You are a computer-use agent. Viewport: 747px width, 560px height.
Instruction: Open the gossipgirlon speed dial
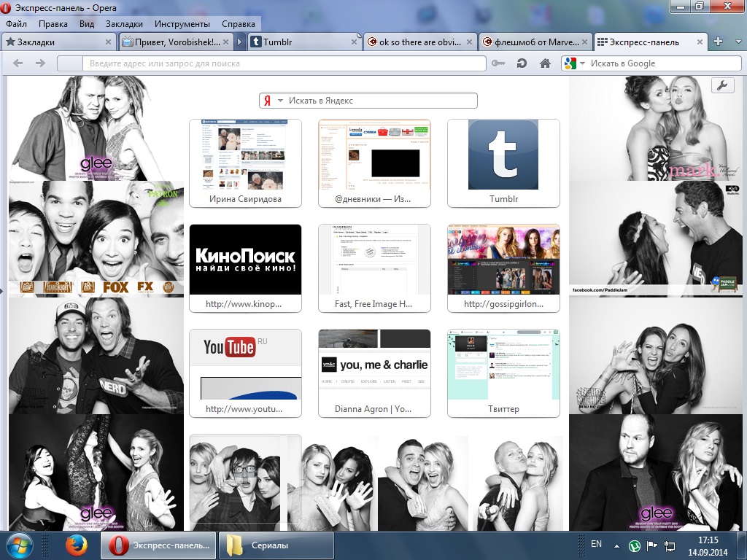[x=503, y=268]
